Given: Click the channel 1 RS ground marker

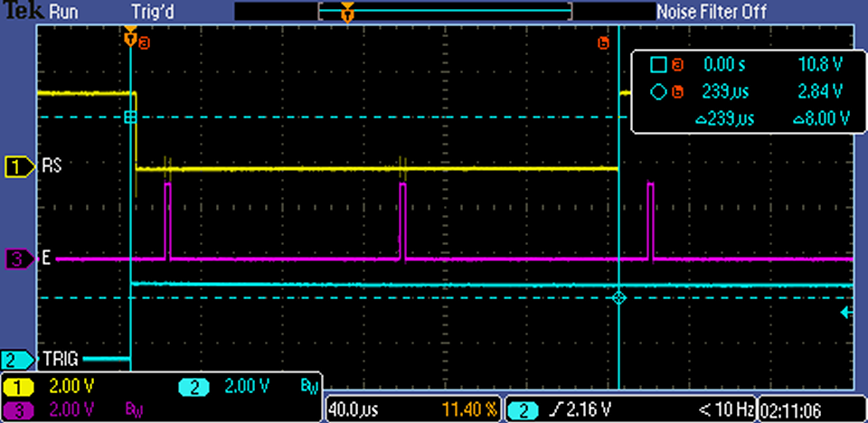Looking at the screenshot, I should (x=17, y=166).
